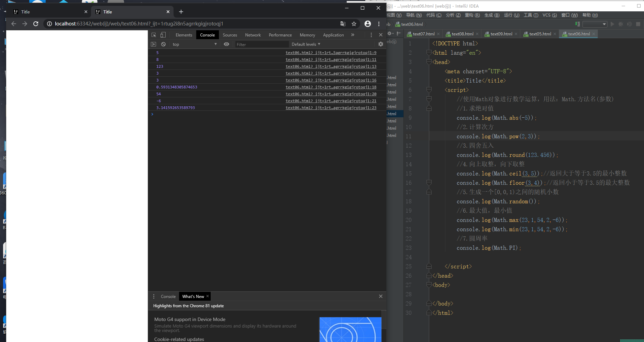Open the VCS (S) menu in IntelliJ
The height and width of the screenshot is (342, 644).
(550, 15)
